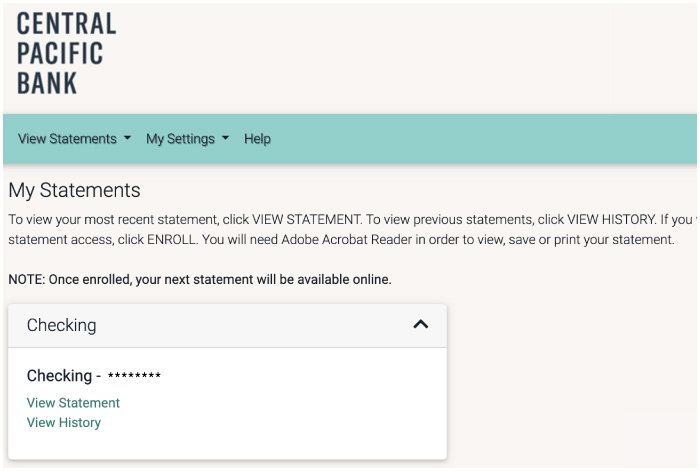700x471 pixels.
Task: Select the My Settings menu item
Action: coord(180,139)
